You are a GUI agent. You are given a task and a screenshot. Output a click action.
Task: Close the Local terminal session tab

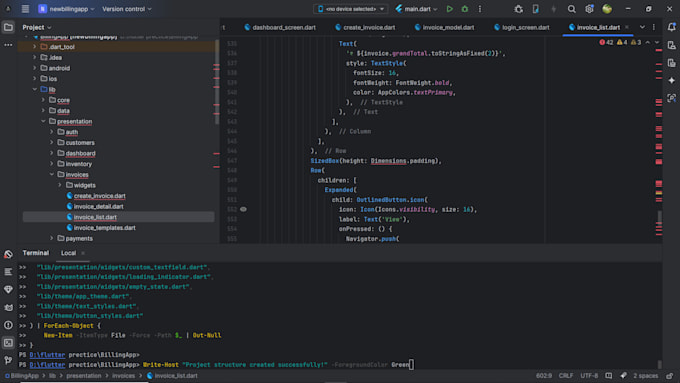pos(83,253)
